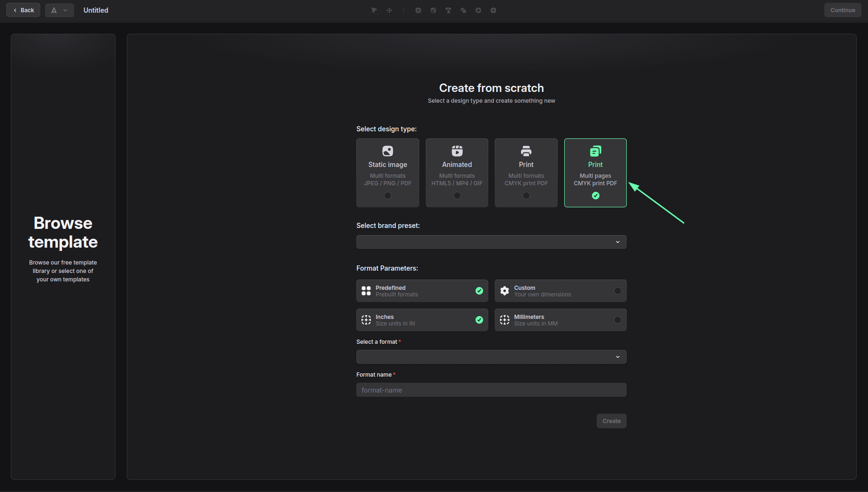The width and height of the screenshot is (868, 492).
Task: Toggle the Inches units checkmark
Action: click(479, 320)
